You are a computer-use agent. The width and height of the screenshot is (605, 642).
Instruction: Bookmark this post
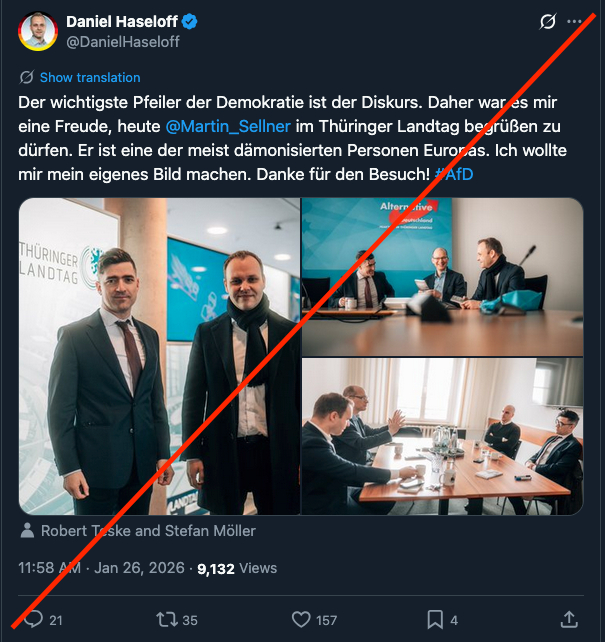435,620
